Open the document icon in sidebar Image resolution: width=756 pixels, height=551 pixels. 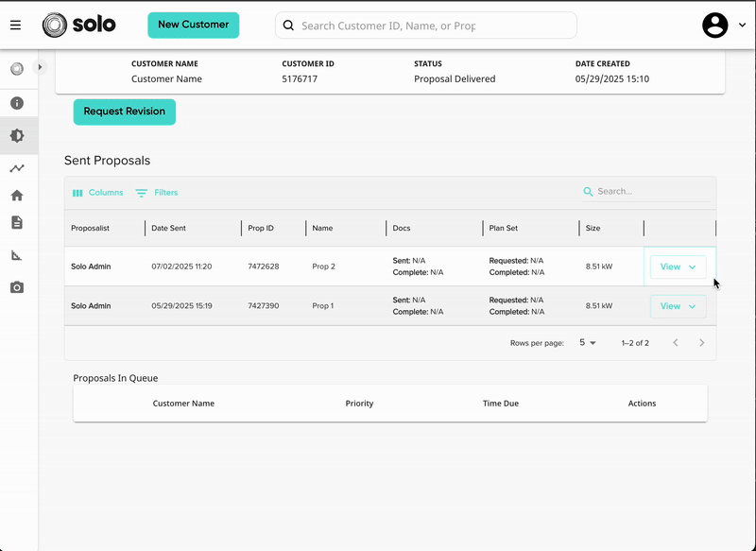(x=17, y=223)
